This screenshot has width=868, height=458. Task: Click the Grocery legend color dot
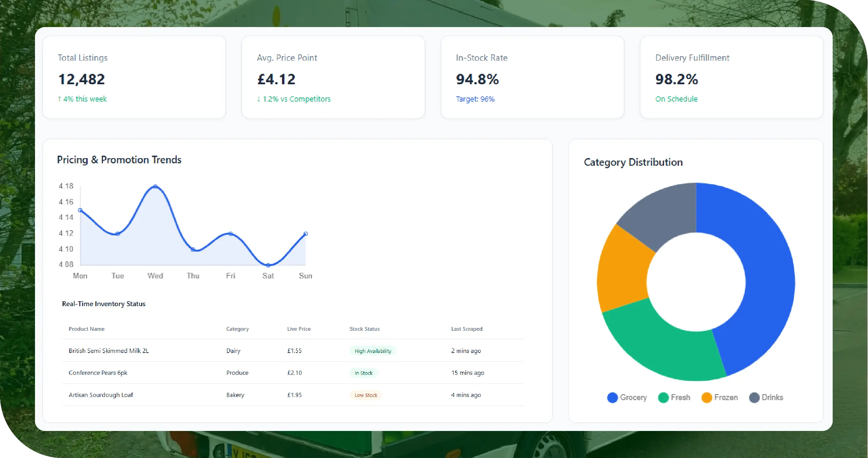pos(612,397)
